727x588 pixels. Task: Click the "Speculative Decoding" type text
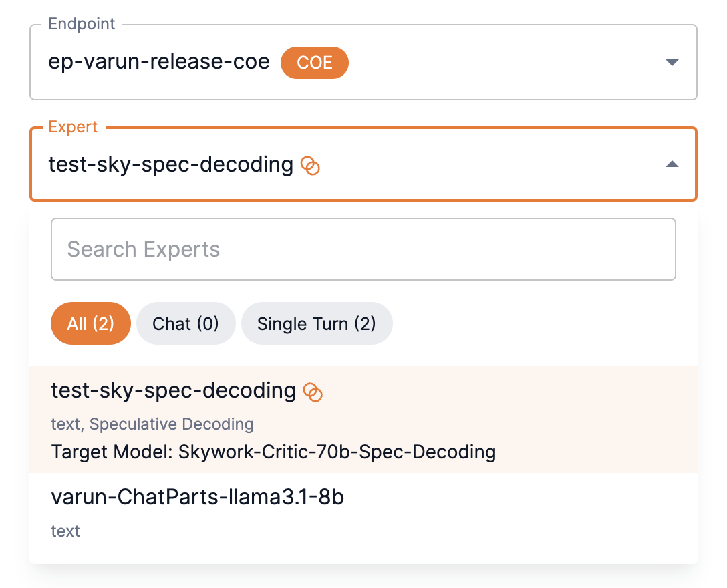[x=172, y=424]
